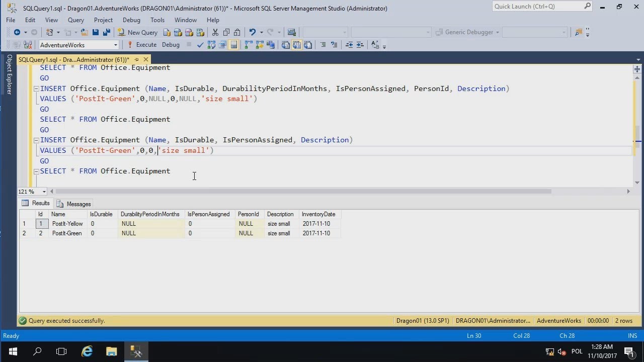This screenshot has width=644, height=362.
Task: Open the Debug menu
Action: [131, 20]
